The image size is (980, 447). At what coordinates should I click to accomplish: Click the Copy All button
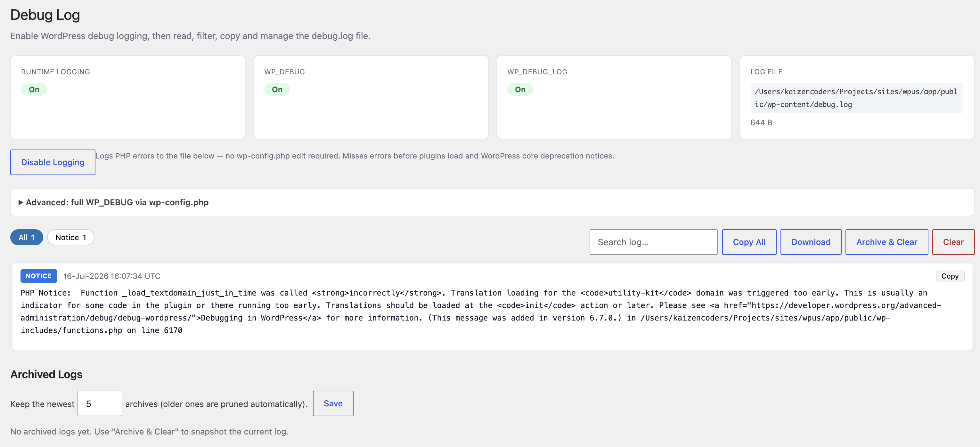tap(749, 242)
